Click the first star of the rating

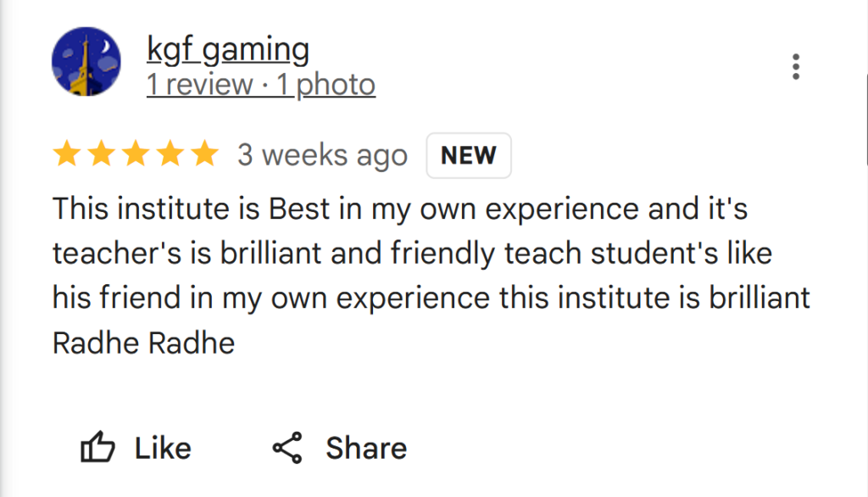pyautogui.click(x=66, y=154)
